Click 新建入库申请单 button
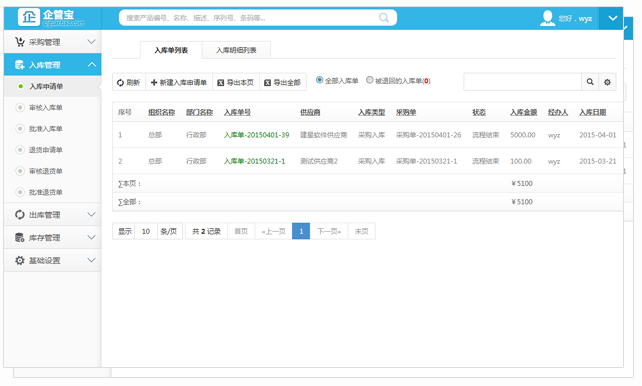This screenshot has width=642, height=386. pyautogui.click(x=179, y=82)
